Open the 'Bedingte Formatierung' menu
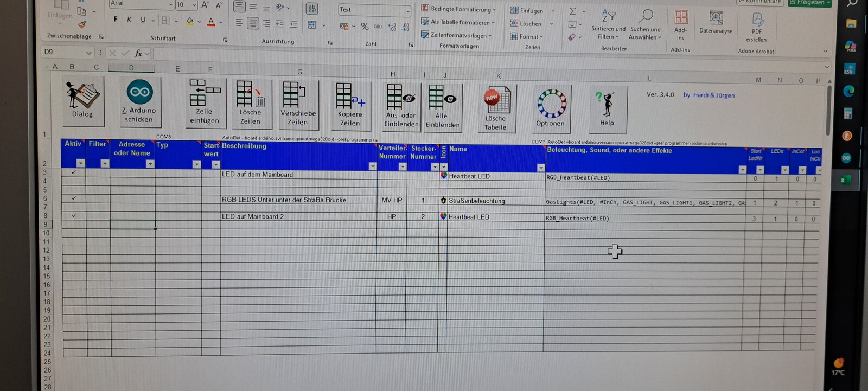 coord(459,9)
